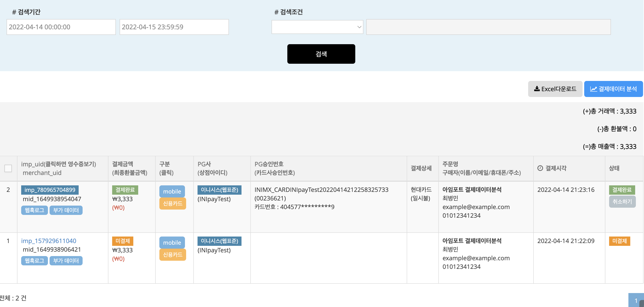Image resolution: width=644 pixels, height=307 pixels.
Task: Open 웹훅로그 for imp_157929611040
Action: coord(34,260)
